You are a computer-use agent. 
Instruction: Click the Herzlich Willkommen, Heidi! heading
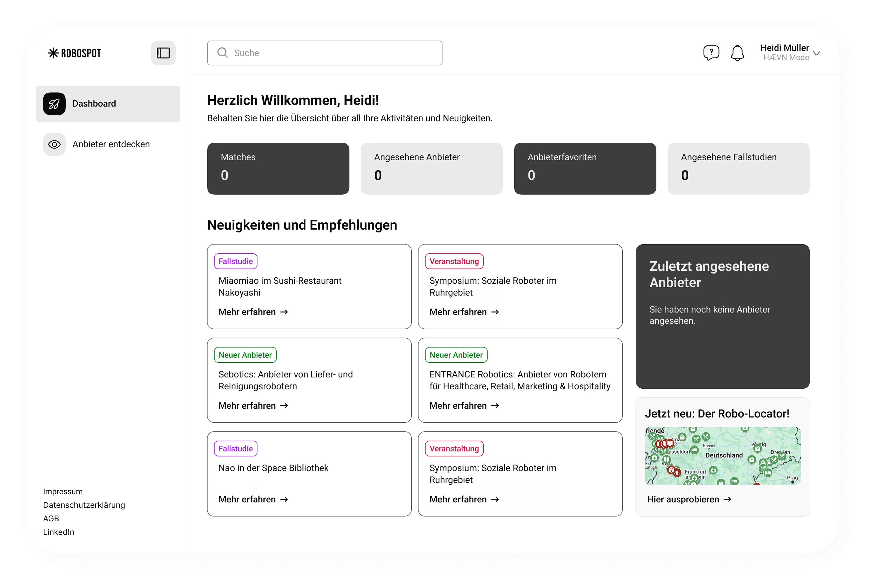pyautogui.click(x=293, y=101)
